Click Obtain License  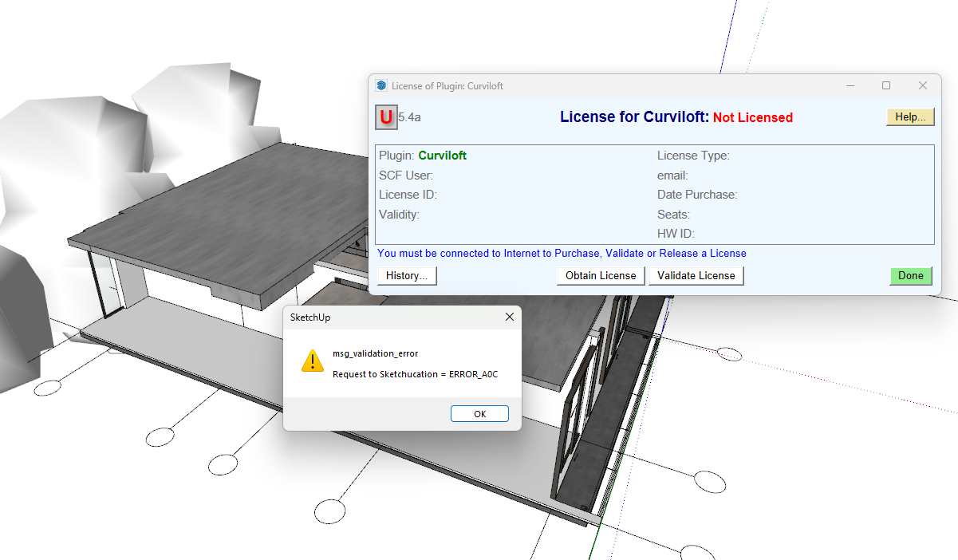tap(601, 276)
